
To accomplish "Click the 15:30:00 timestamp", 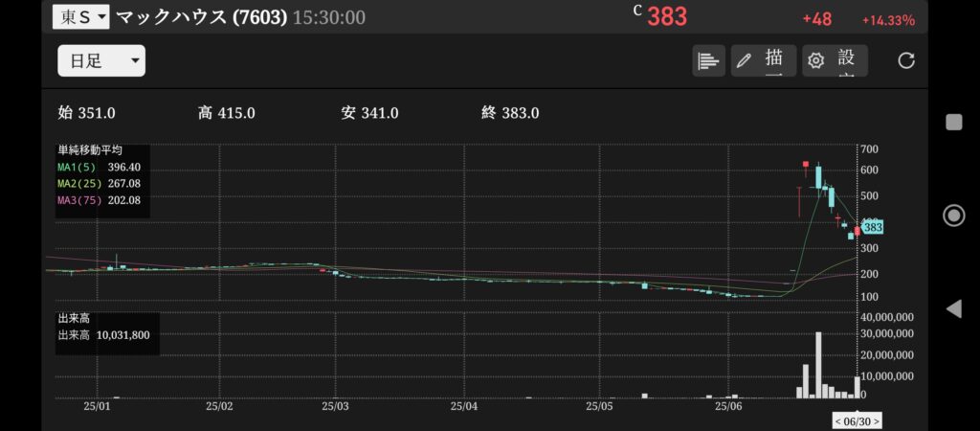I will click(329, 17).
